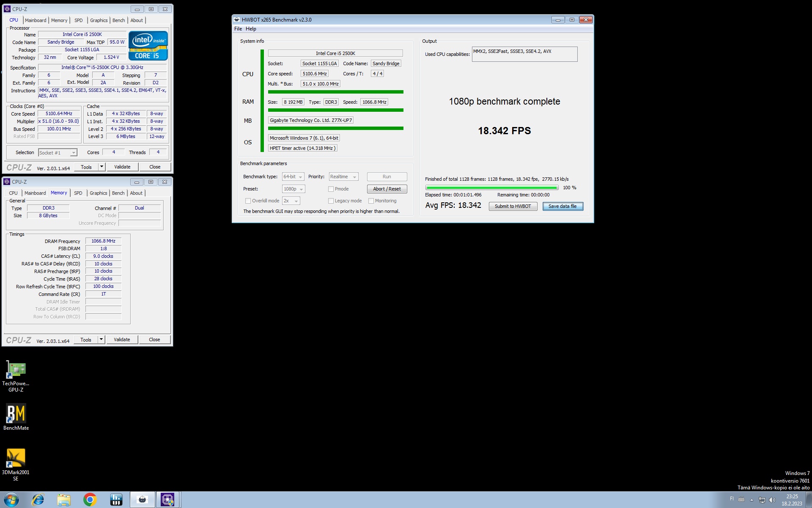The width and height of the screenshot is (812, 508).
Task: Open Socket #1 selection dropdown
Action: pos(58,152)
